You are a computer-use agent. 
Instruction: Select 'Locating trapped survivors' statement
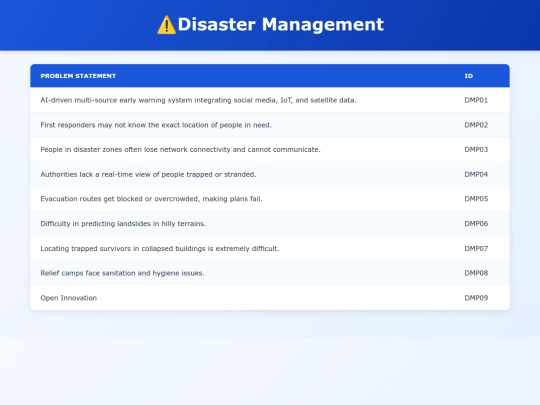[x=160, y=248]
